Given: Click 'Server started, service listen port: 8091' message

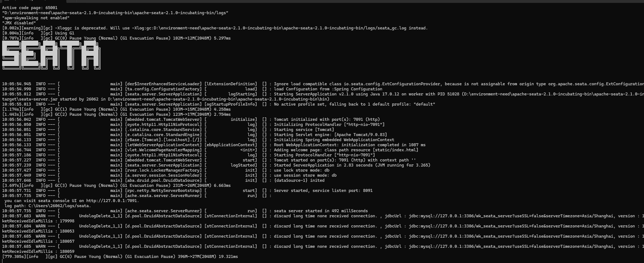Looking at the screenshot, I should tap(323, 191).
